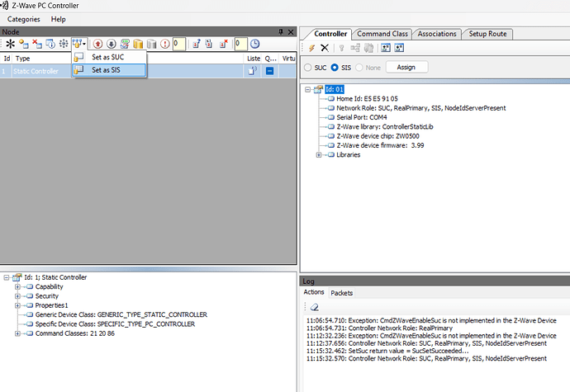Expand the Capability tree node
570x392 pixels.
pos(17,287)
